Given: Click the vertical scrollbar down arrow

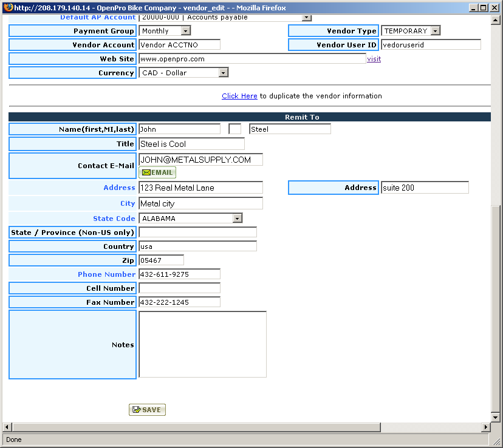Looking at the screenshot, I should (x=496, y=417).
